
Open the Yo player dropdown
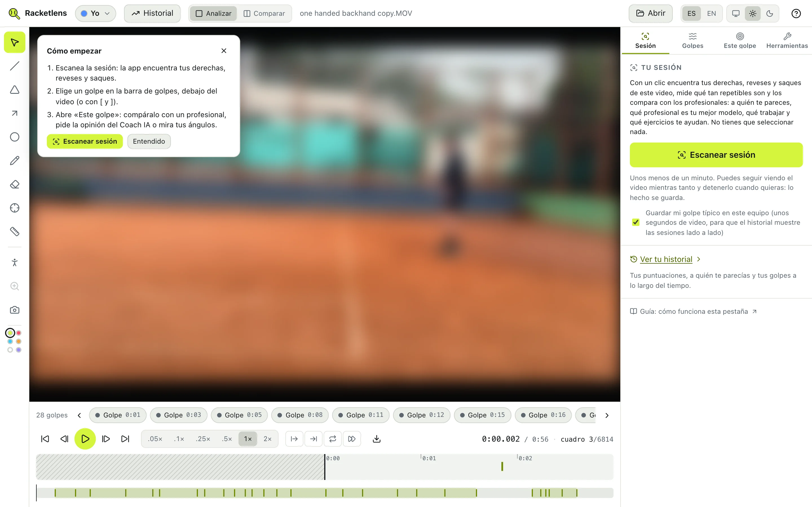[x=95, y=14]
